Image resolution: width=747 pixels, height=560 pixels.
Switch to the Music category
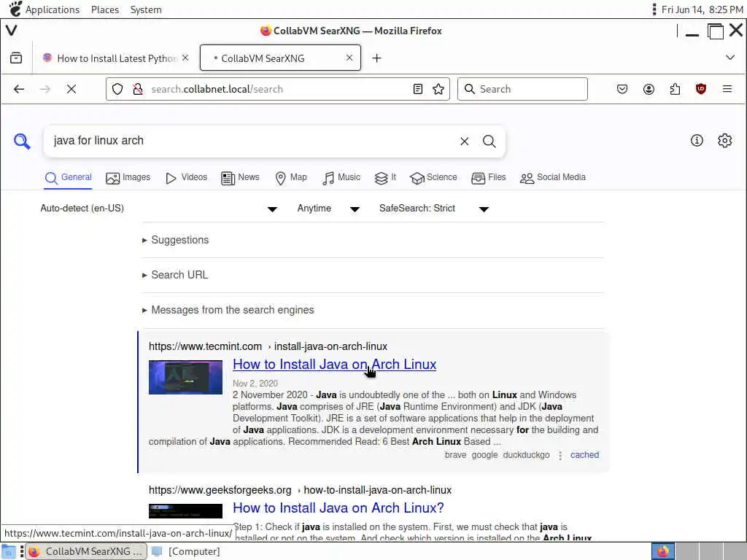click(341, 178)
